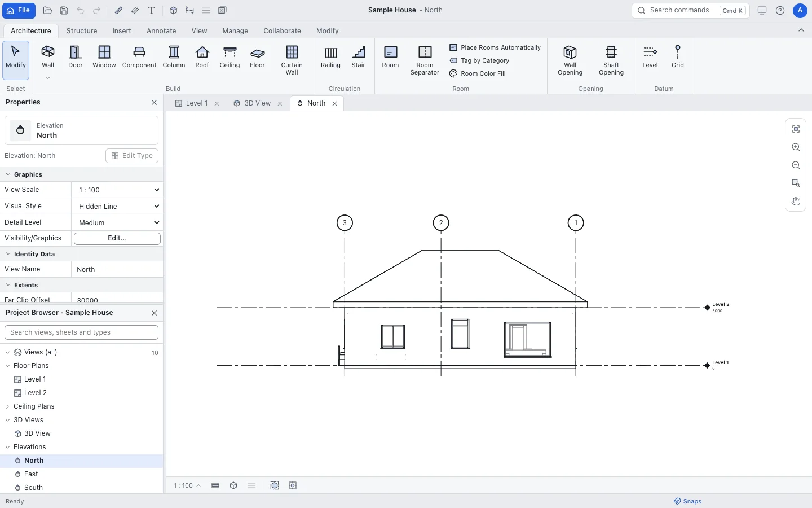Open the Detail Level dropdown

pos(117,222)
